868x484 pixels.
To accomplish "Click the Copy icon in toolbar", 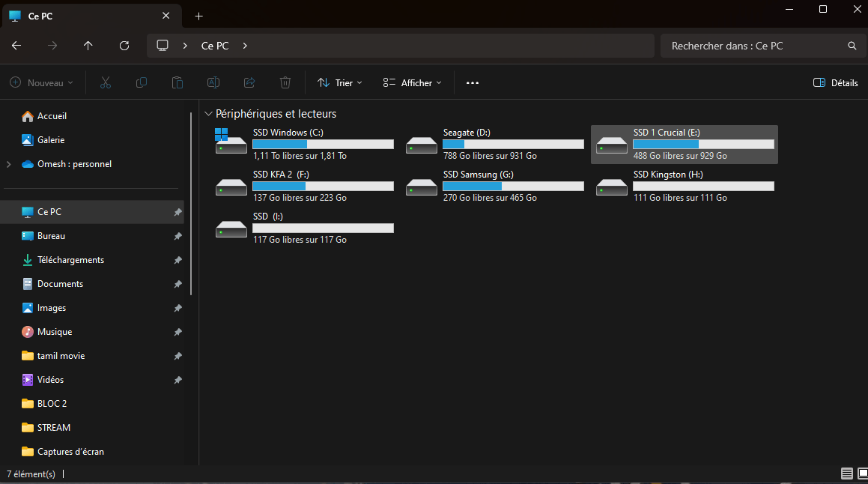I will coord(141,82).
